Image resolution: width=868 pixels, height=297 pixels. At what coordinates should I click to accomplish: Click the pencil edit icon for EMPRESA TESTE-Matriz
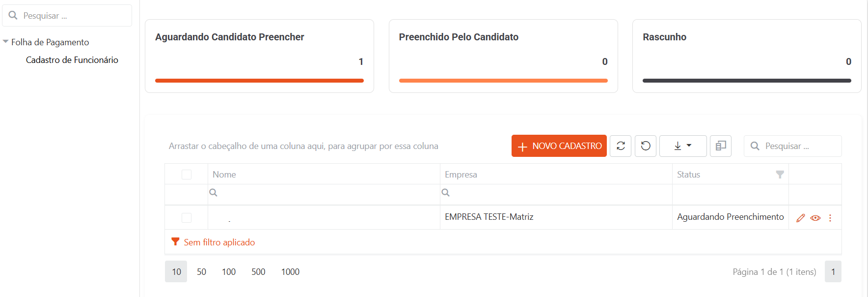801,218
